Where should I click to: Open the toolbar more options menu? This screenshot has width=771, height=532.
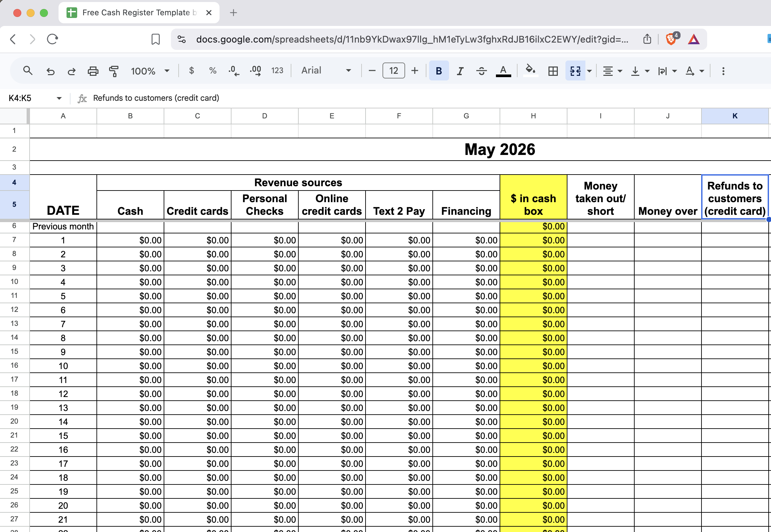coord(723,71)
